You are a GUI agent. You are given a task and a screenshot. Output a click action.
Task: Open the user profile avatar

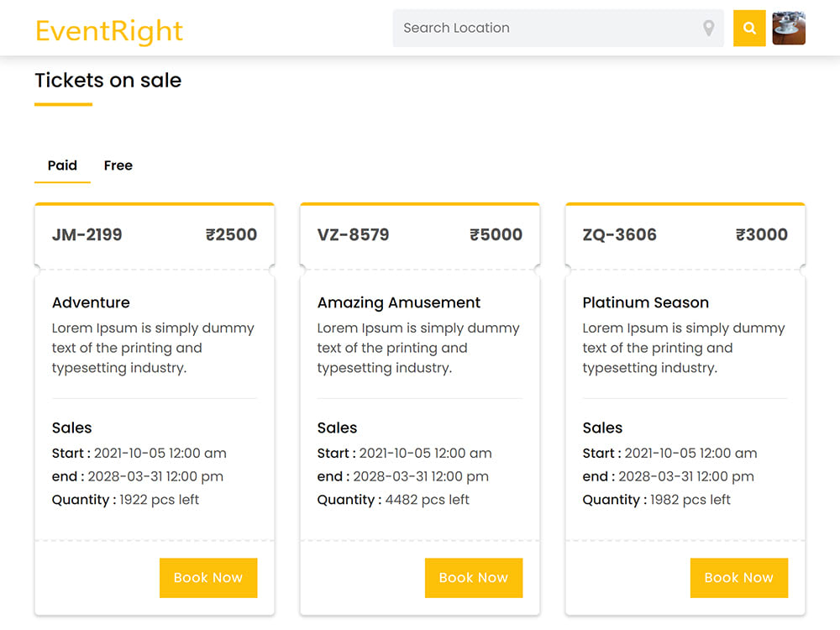[789, 28]
